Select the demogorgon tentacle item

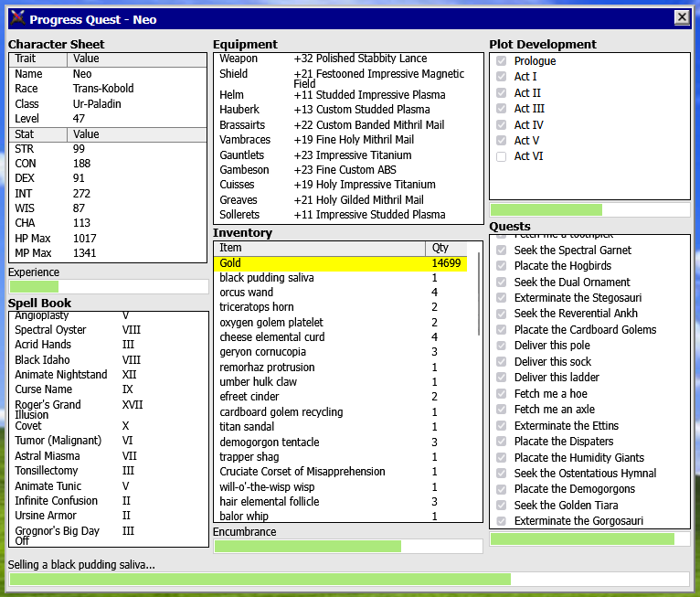(341, 442)
